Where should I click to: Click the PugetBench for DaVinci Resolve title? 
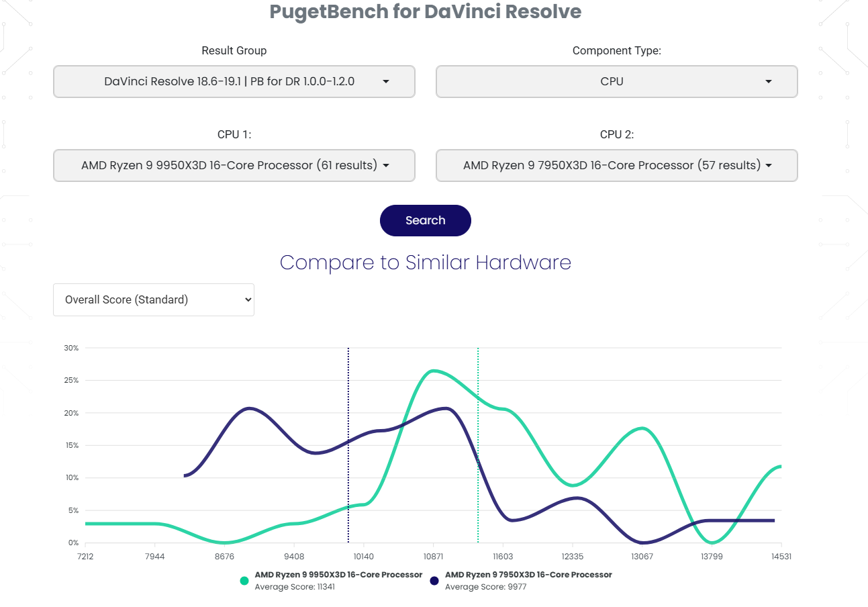click(425, 11)
